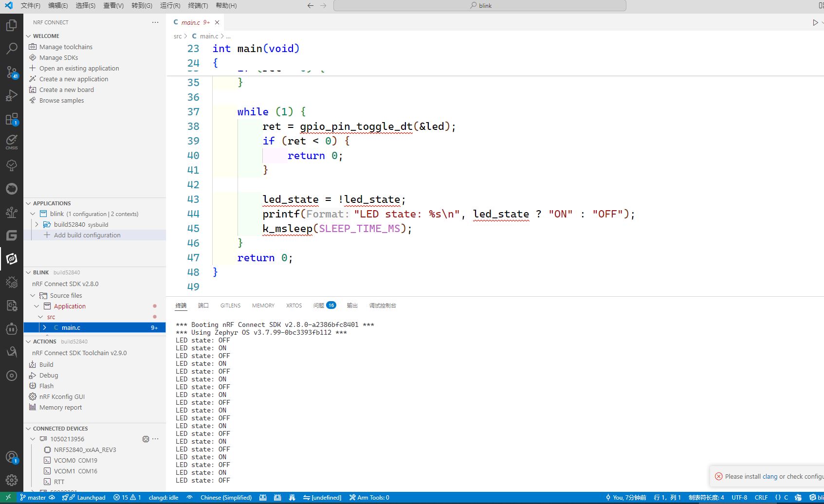This screenshot has height=504, width=824.
Task: Click the blink command center search box
Action: point(480,5)
